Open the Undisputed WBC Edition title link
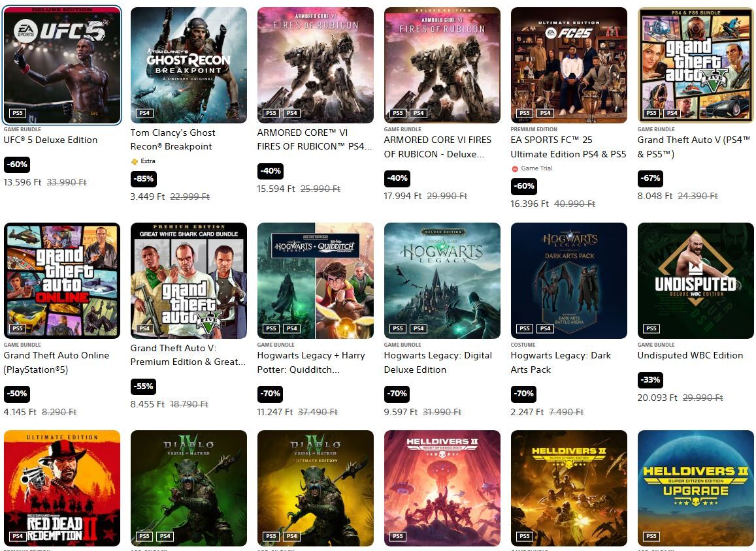 click(690, 355)
